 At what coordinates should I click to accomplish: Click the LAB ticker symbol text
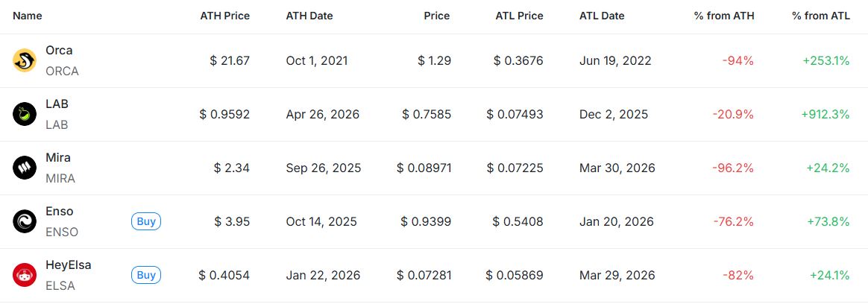(x=57, y=124)
